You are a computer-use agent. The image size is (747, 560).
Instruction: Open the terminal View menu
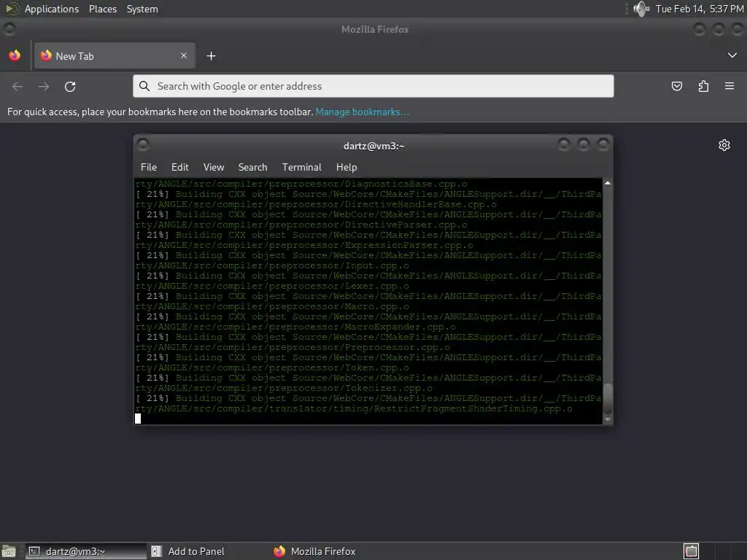(214, 167)
